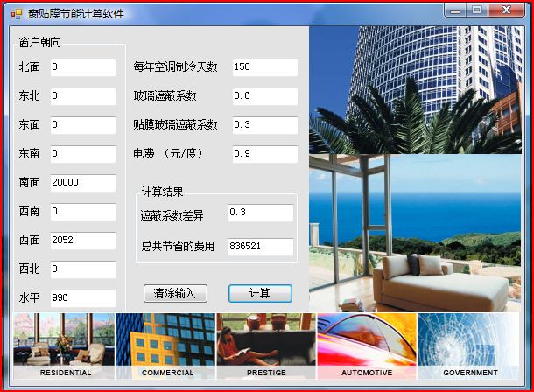Click the 北面 label
The height and width of the screenshot is (392, 534).
(x=30, y=66)
